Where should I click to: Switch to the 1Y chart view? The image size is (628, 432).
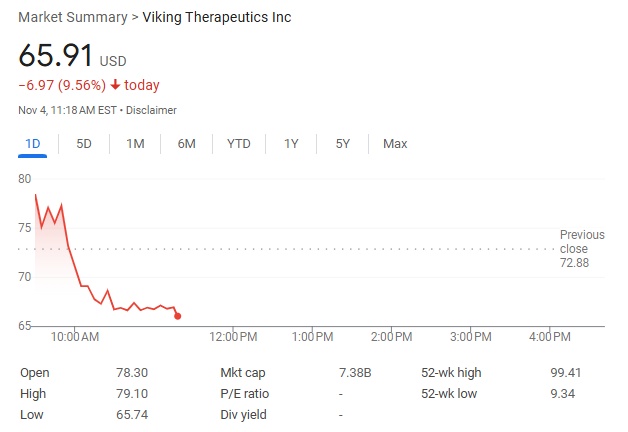point(291,144)
